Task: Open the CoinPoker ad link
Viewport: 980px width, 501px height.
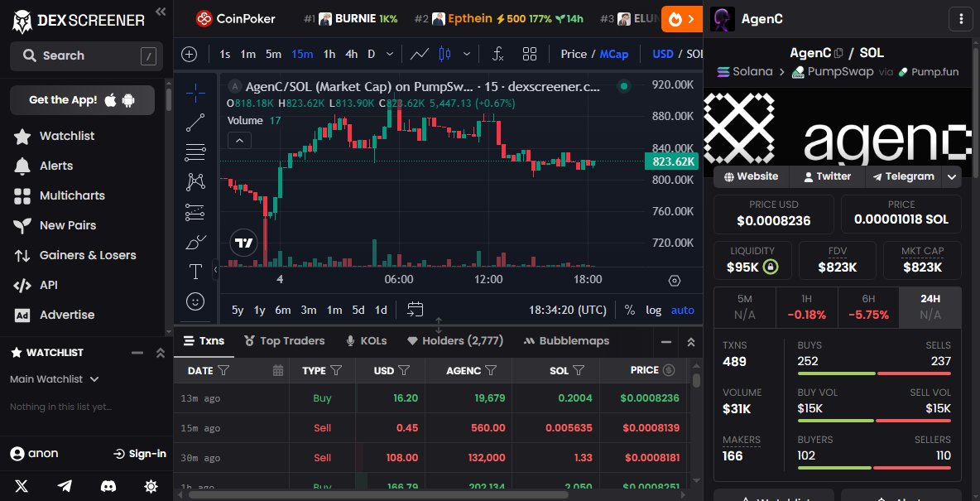Action: (x=235, y=19)
